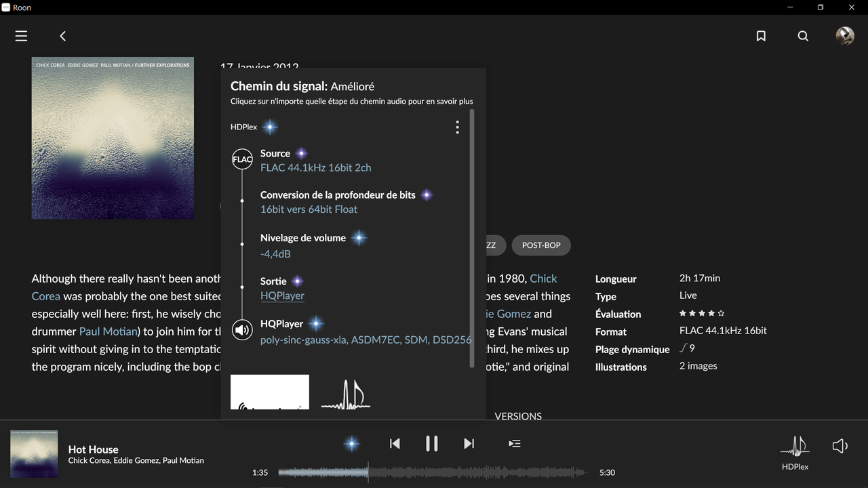The height and width of the screenshot is (488, 868).
Task: Click the 2h 17min length value
Action: click(700, 278)
